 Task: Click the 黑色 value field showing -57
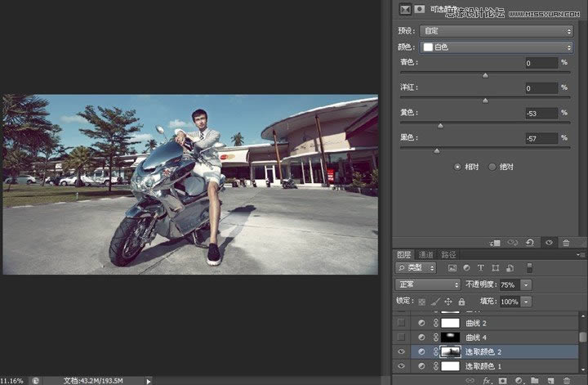541,138
